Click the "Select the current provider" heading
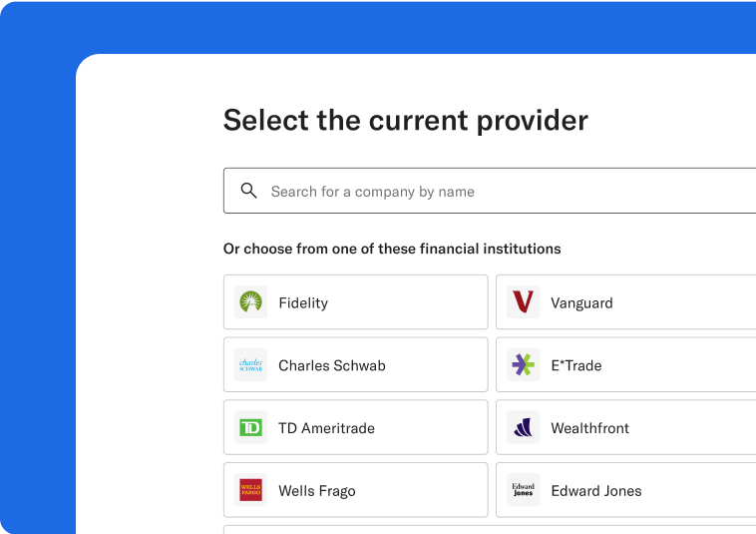Image resolution: width=756 pixels, height=534 pixels. pos(405,121)
